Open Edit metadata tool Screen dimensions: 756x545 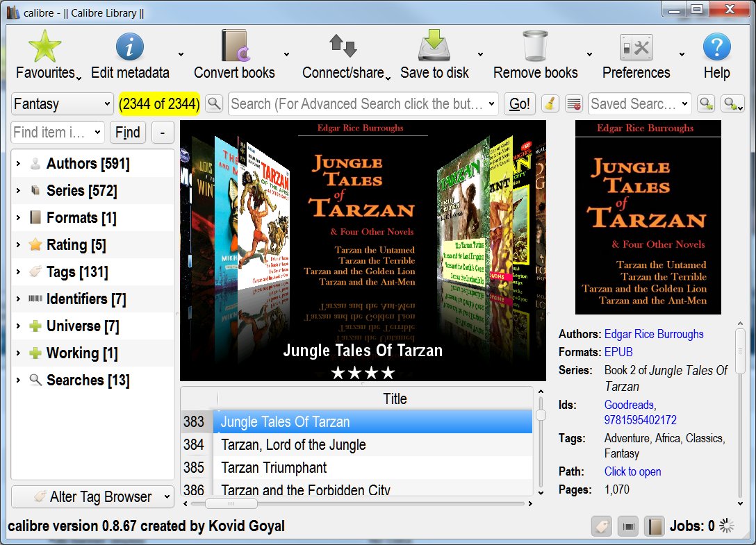point(130,47)
